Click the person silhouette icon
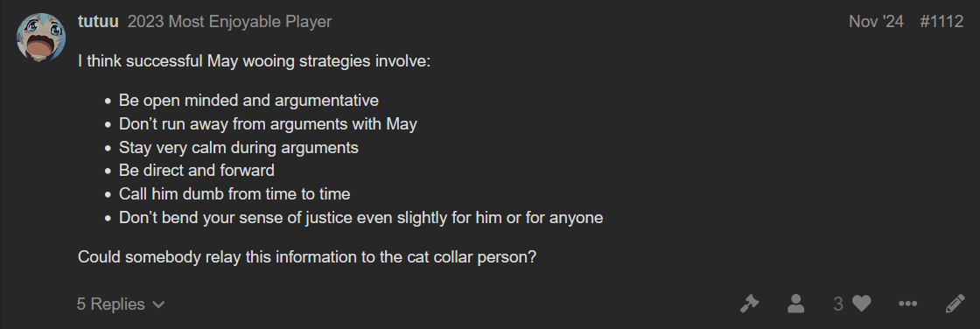The height and width of the screenshot is (329, 980). 795,304
